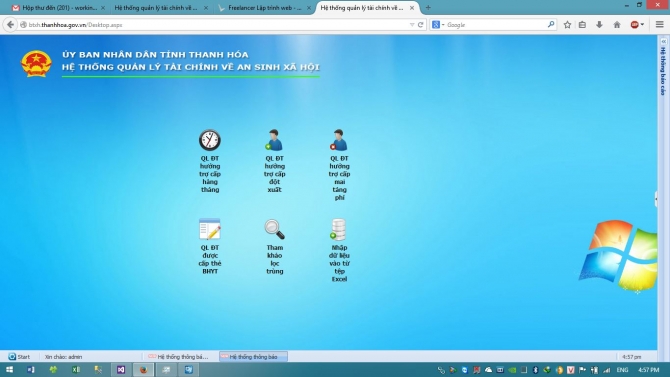Open a new browser tab
The image size is (670, 377).
[x=428, y=8]
